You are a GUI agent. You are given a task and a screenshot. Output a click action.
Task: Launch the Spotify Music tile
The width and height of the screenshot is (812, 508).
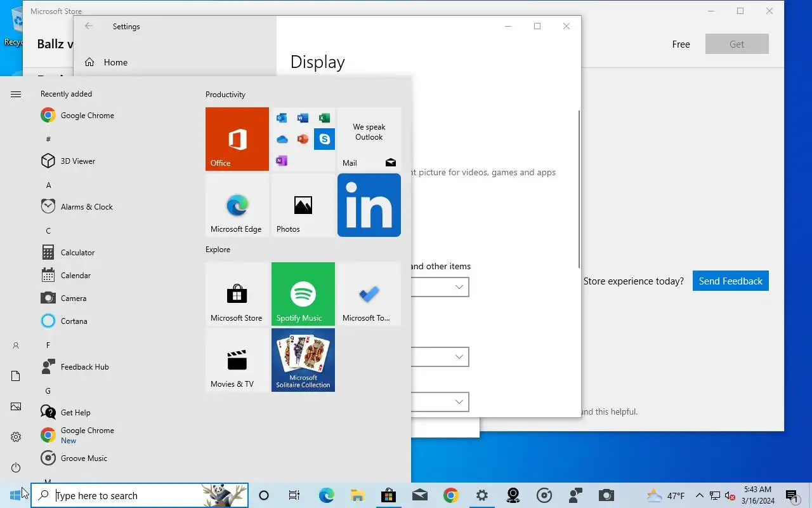303,294
